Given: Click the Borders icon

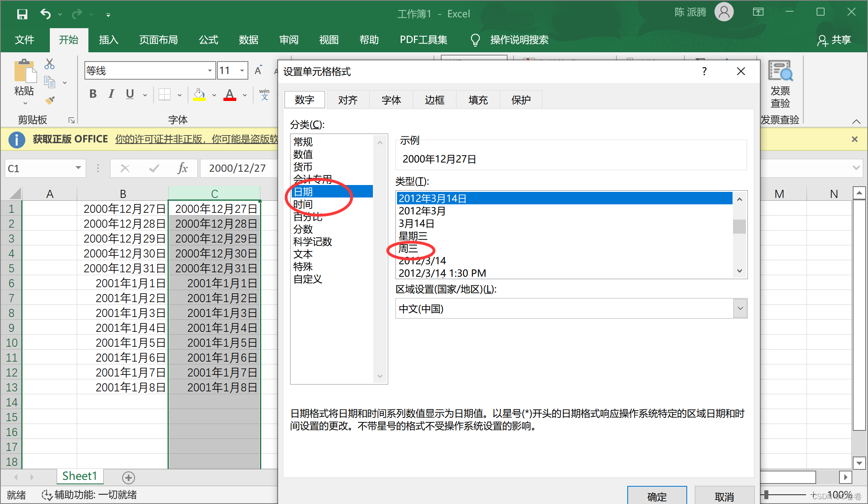Looking at the screenshot, I should pyautogui.click(x=164, y=95).
